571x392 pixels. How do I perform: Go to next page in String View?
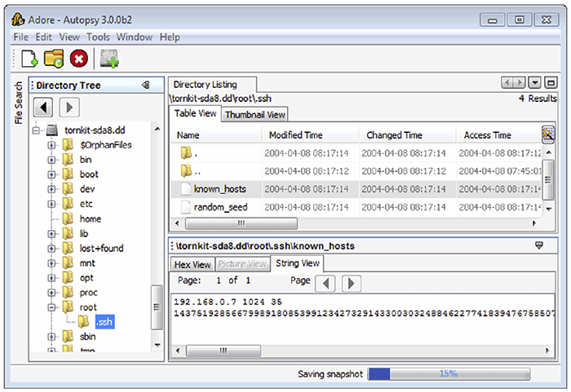[350, 283]
